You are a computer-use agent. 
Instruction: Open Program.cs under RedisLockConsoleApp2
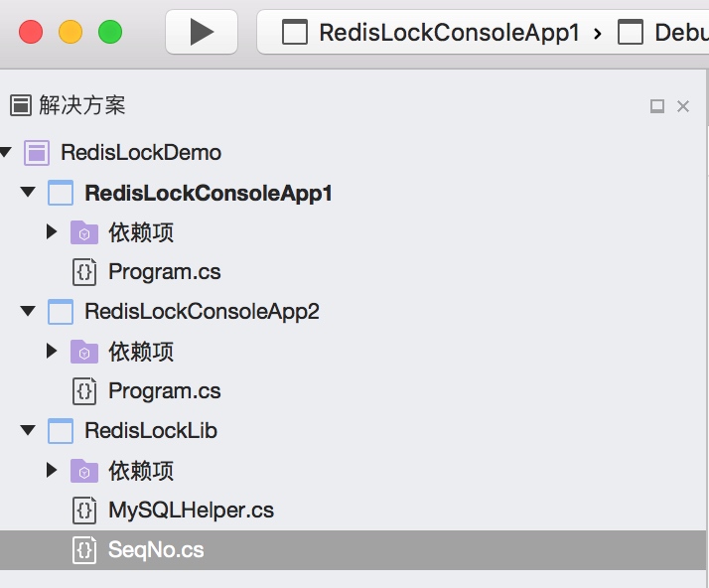coord(165,390)
